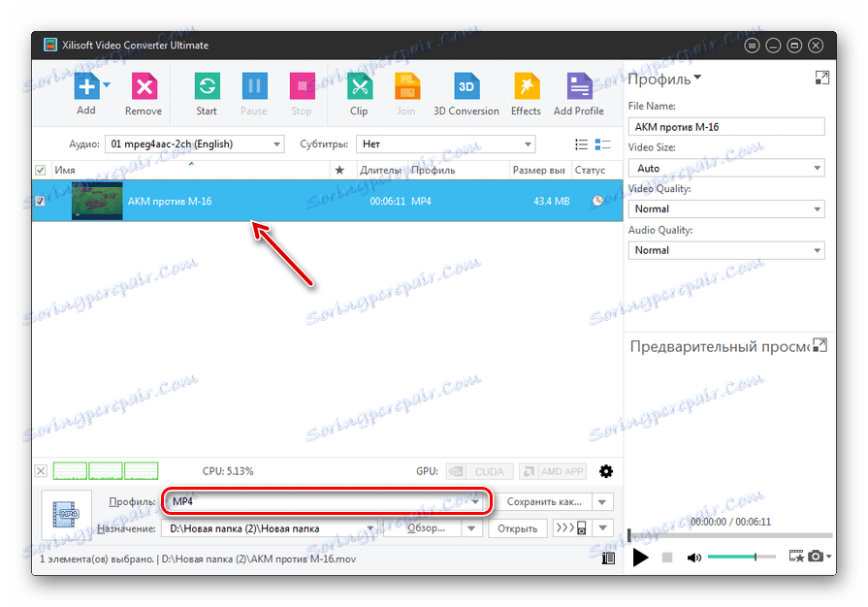Click the Add file icon
This screenshot has height=607, width=868.
[x=87, y=85]
